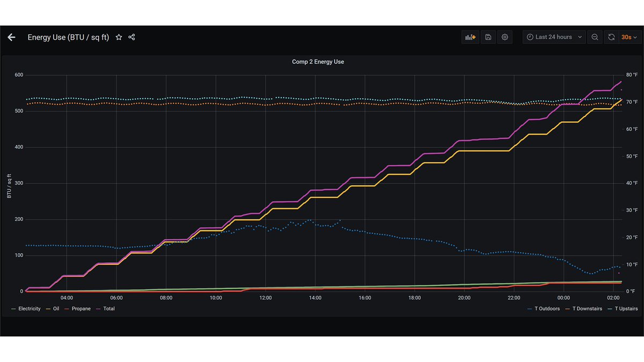Add a new panel to dashboard
The image size is (644, 362).
(471, 37)
